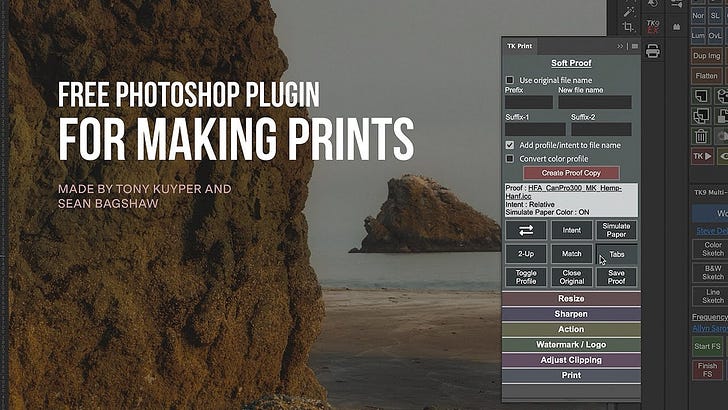This screenshot has width=728, height=410.
Task: Expand the Watermark / Logo section
Action: point(571,345)
